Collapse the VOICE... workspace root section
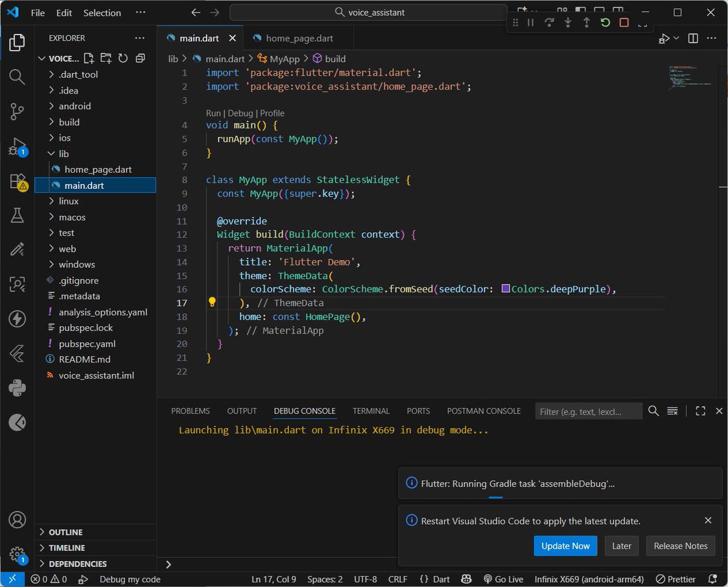 pyautogui.click(x=58, y=59)
